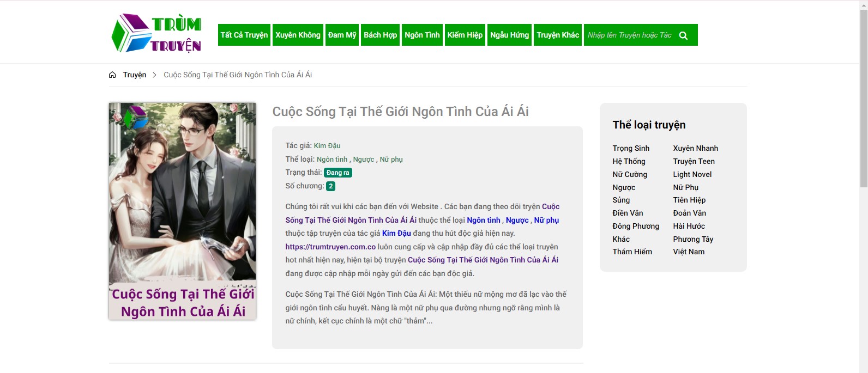Open the story cover image
This screenshot has height=373, width=868.
(x=182, y=211)
